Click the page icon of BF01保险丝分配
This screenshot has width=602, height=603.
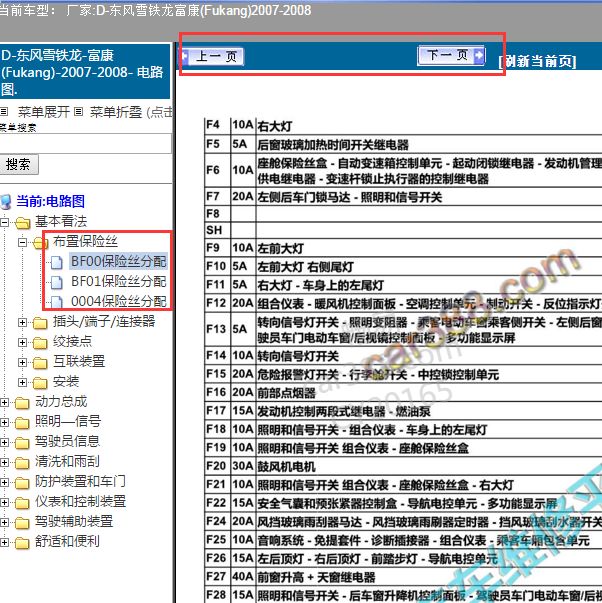(x=57, y=282)
